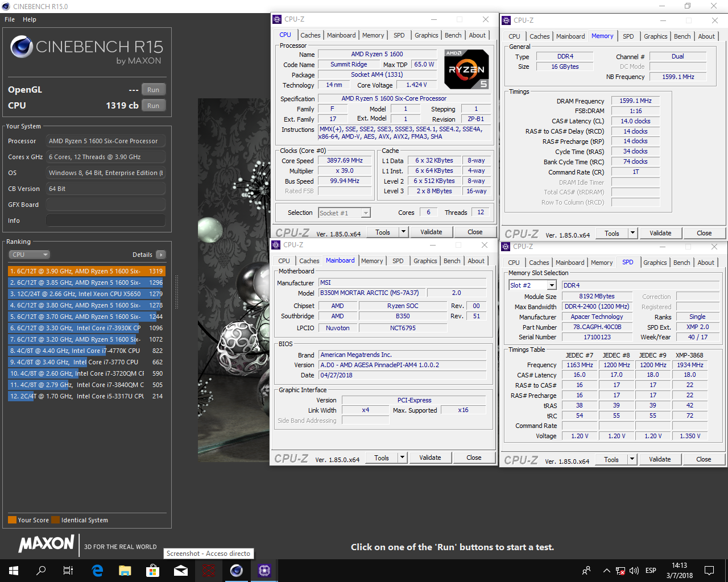The image size is (728, 582).
Task: Click Tools button in the Mainboard window
Action: point(382,458)
